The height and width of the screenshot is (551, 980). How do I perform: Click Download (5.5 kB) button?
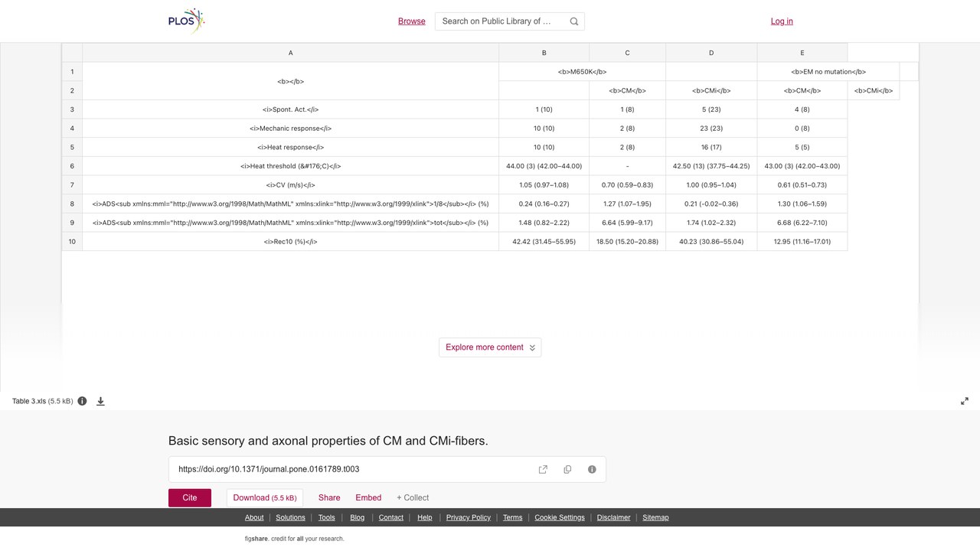pos(265,497)
